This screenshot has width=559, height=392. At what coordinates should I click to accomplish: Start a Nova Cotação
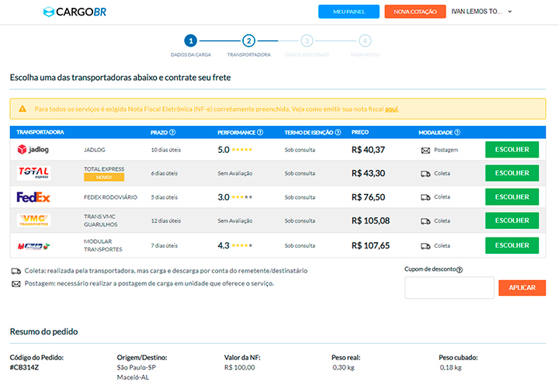point(415,12)
